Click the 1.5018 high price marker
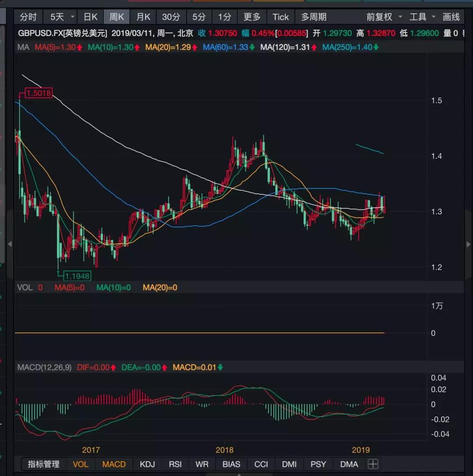Viewport: 473px width, 476px height. pyautogui.click(x=39, y=93)
